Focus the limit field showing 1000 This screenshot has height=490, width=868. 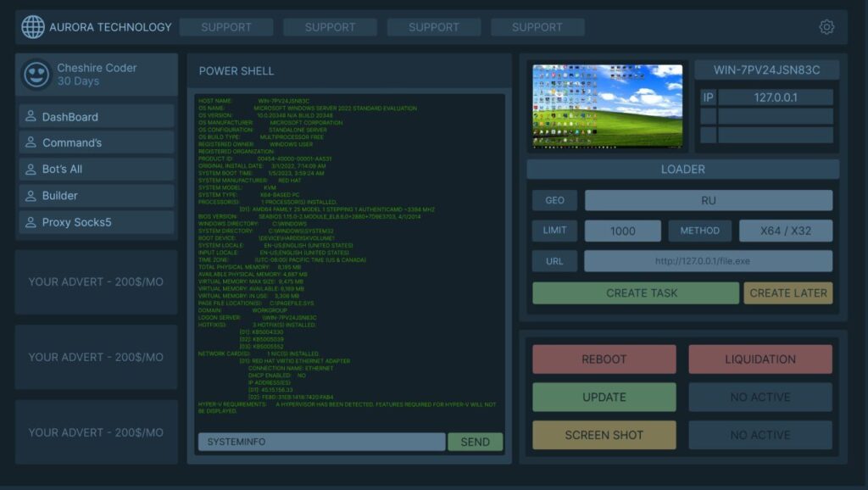coord(623,231)
